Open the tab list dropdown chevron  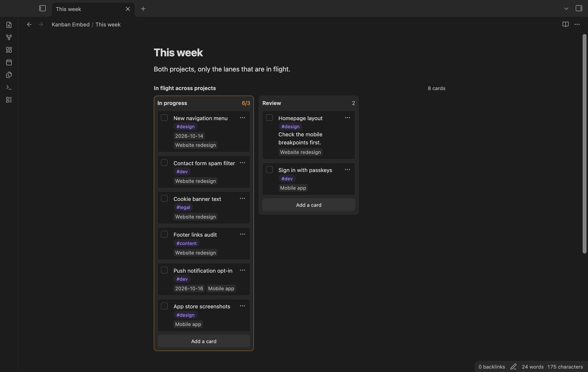tap(566, 8)
